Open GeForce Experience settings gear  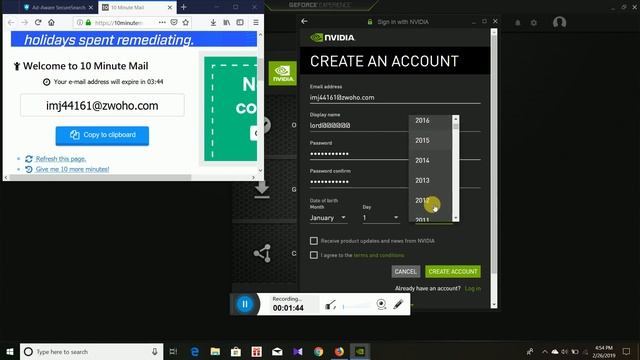[x=533, y=23]
